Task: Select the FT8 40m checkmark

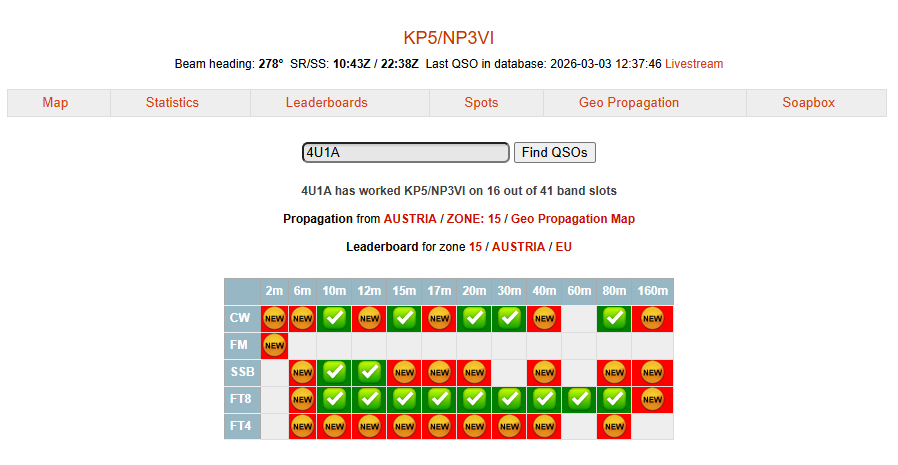Action: [544, 399]
